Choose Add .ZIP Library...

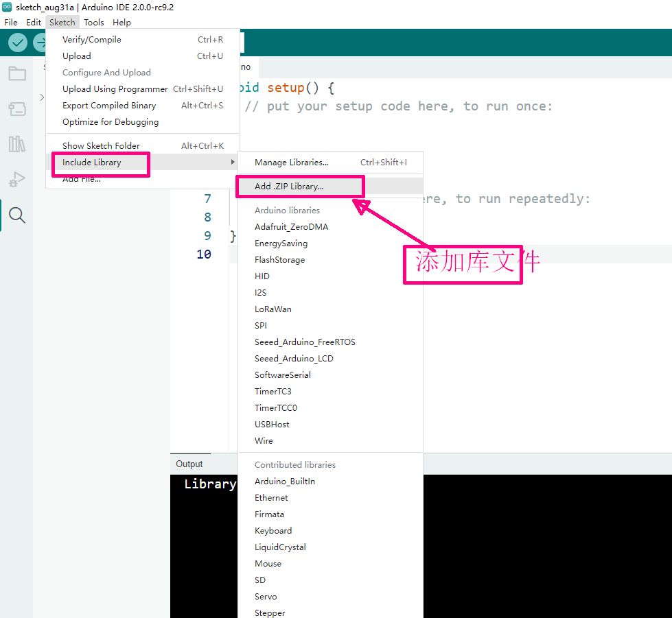pos(330,187)
